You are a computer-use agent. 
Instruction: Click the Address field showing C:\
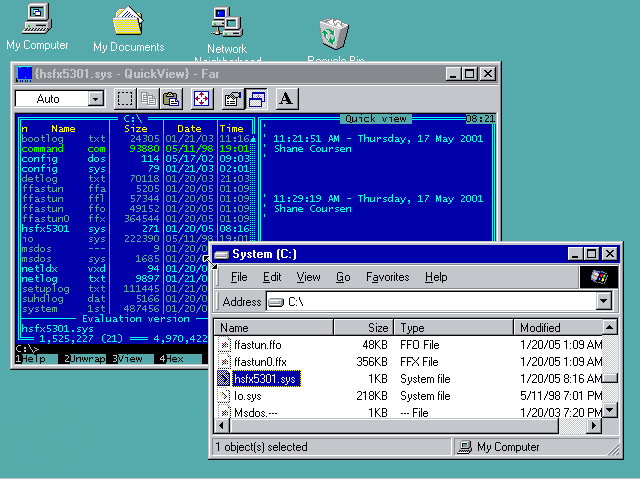pyautogui.click(x=431, y=302)
